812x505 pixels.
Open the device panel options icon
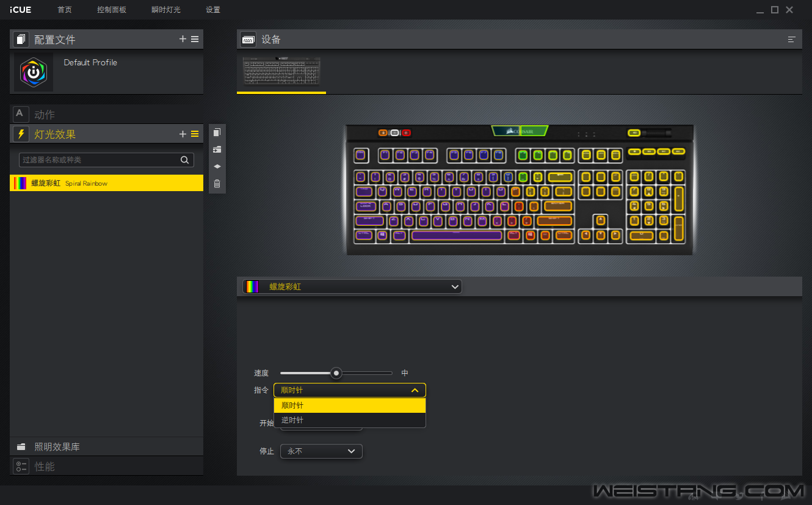click(792, 40)
